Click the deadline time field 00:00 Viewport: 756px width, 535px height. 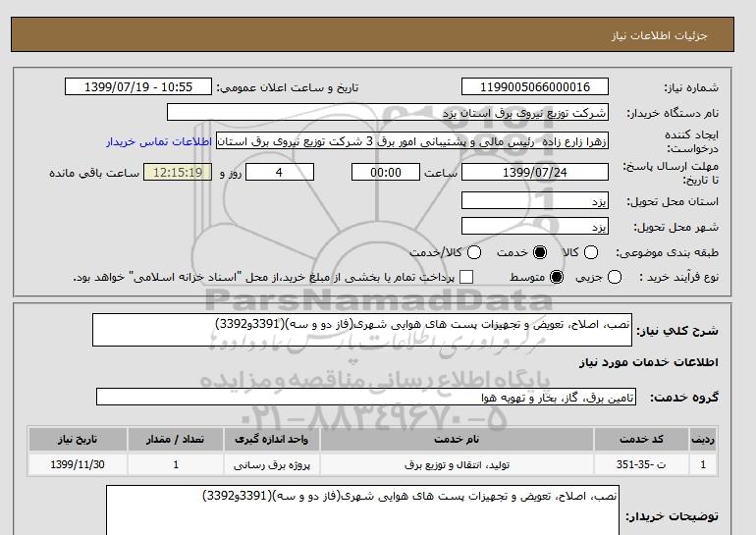pos(386,172)
